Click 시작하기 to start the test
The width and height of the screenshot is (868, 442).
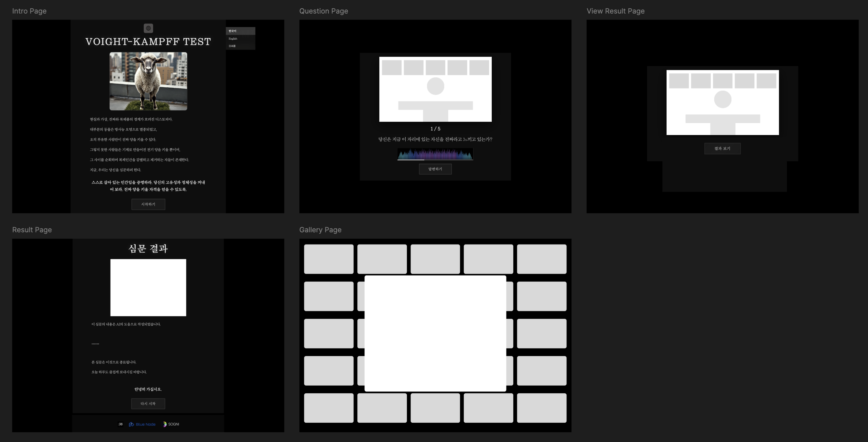pyautogui.click(x=148, y=204)
